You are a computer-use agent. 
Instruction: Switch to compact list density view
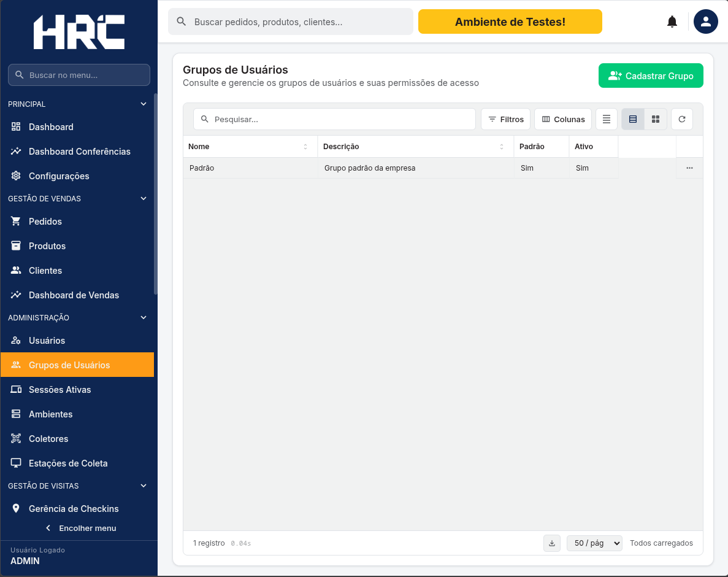(607, 120)
